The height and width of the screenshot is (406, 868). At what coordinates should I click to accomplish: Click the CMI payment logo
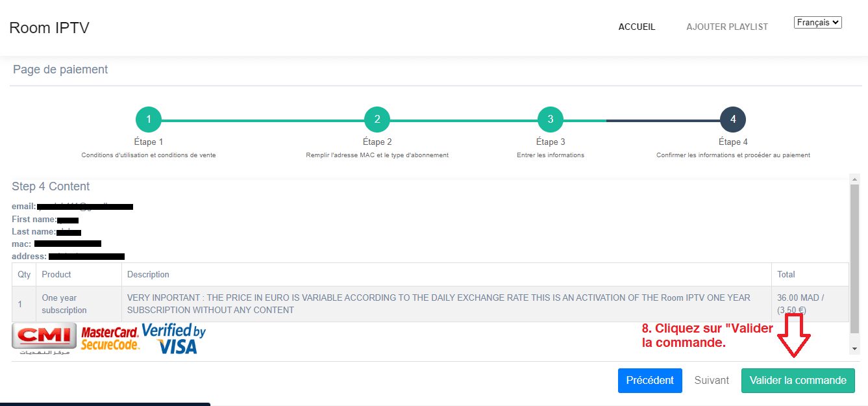point(44,339)
